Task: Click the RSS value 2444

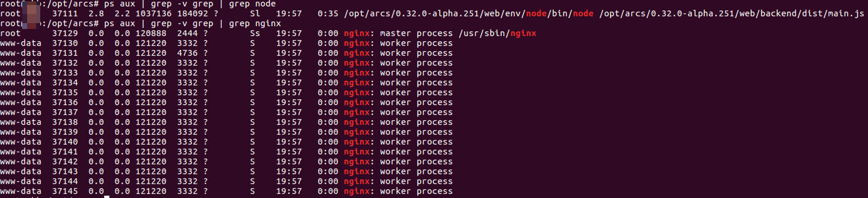Action: [187, 34]
